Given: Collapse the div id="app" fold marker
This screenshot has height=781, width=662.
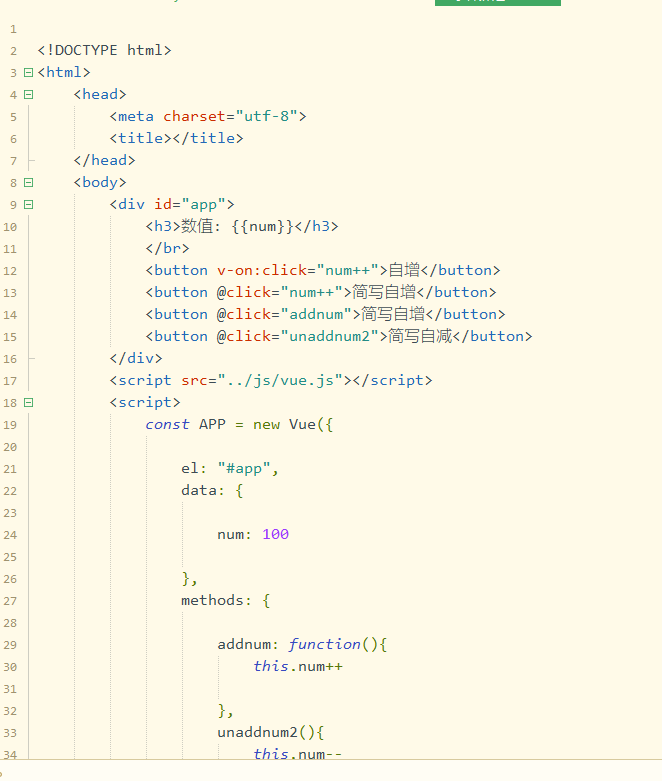Looking at the screenshot, I should point(28,205).
